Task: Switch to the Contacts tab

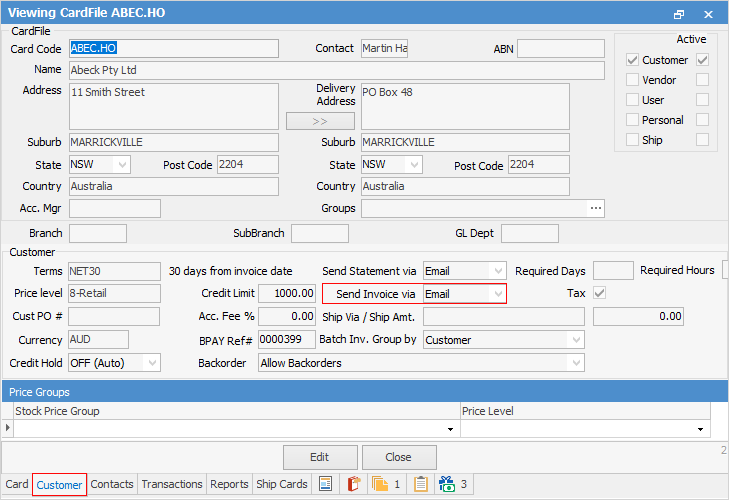Action: (112, 484)
